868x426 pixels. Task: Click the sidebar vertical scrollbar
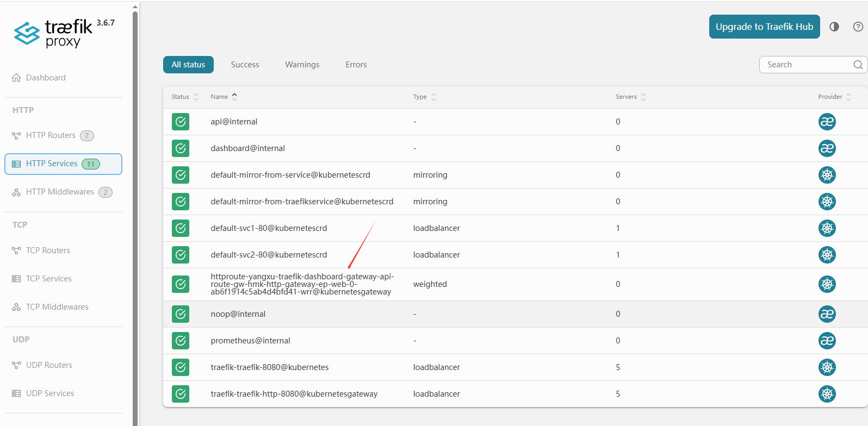[135, 217]
